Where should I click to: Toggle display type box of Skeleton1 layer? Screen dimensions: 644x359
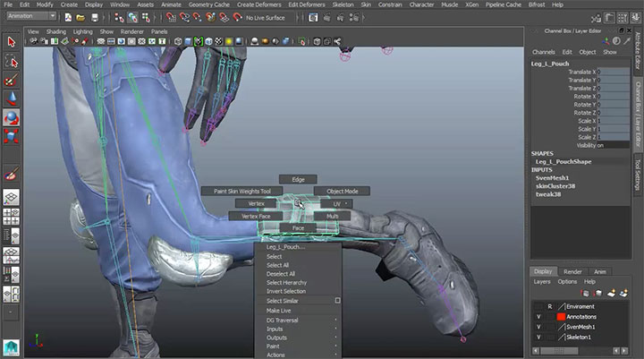549,338
